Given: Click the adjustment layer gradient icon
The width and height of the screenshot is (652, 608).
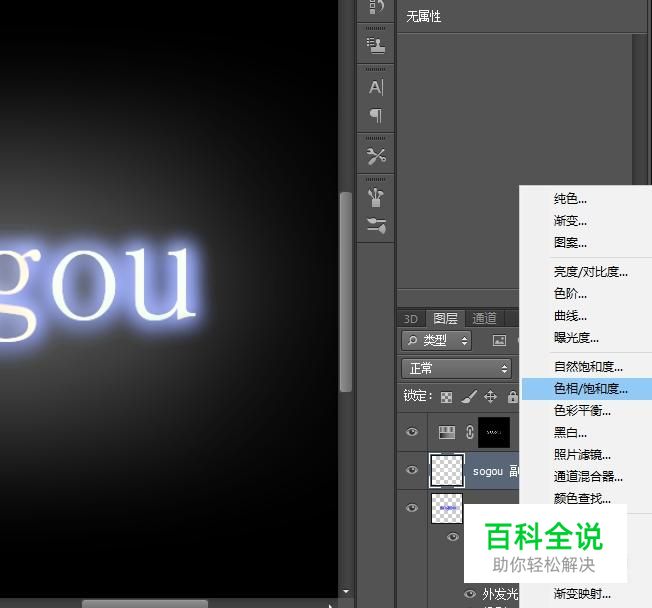Looking at the screenshot, I should click(x=447, y=433).
